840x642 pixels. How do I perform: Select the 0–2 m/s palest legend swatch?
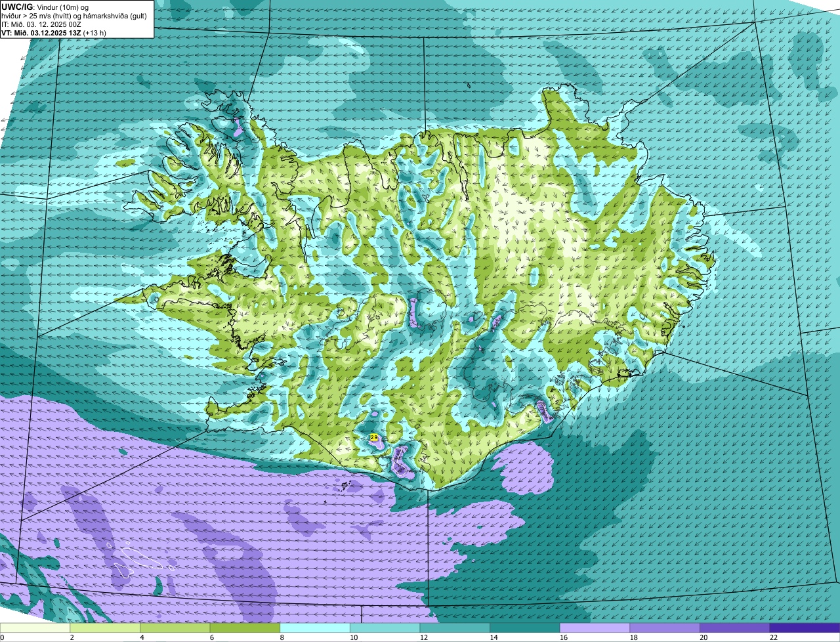pyautogui.click(x=35, y=628)
